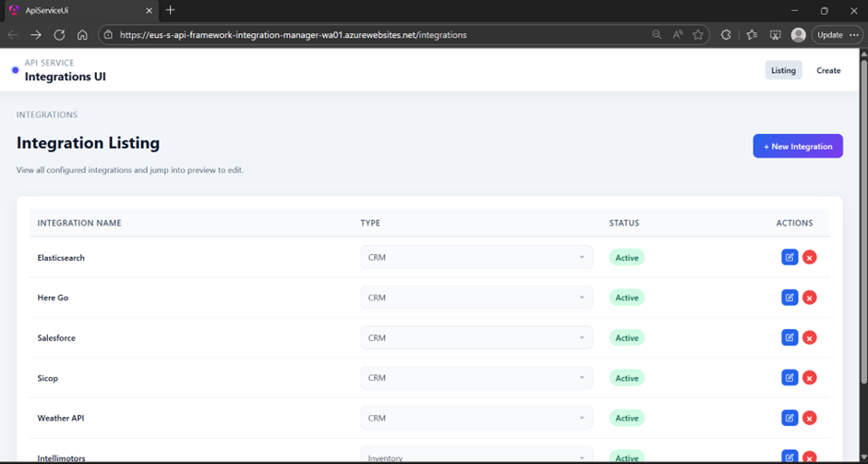The width and height of the screenshot is (868, 464).
Task: View site information lock icon
Action: coord(109,34)
